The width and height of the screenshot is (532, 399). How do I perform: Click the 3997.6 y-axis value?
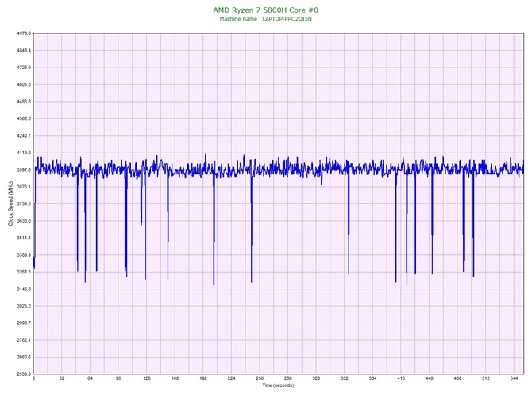24,170
